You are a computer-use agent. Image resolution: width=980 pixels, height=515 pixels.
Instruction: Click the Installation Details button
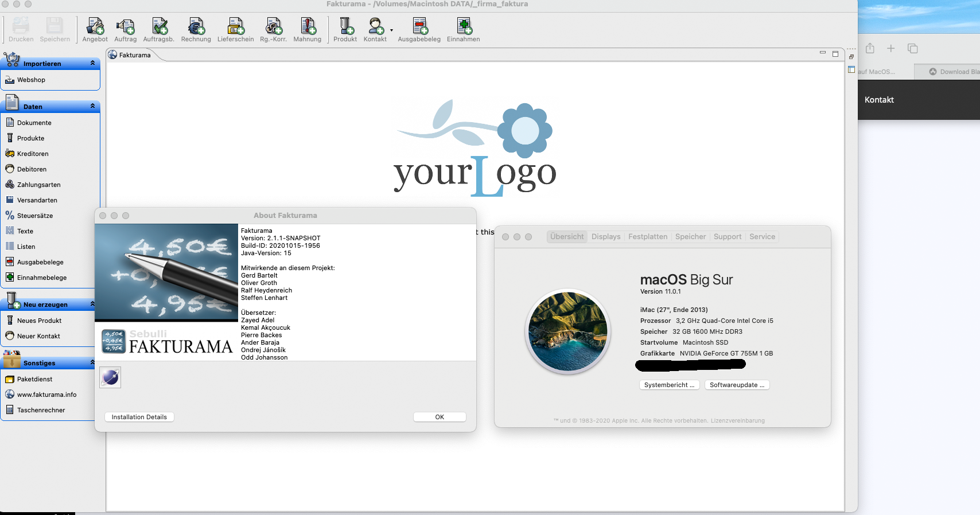tap(139, 417)
